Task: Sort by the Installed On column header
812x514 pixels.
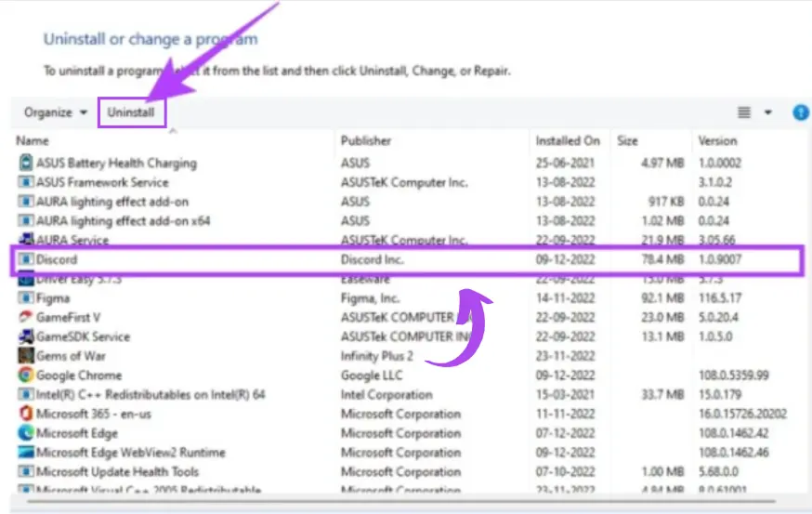Action: (568, 141)
